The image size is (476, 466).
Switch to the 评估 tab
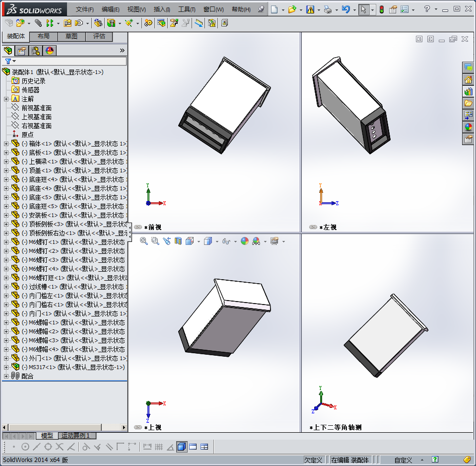[x=99, y=36]
